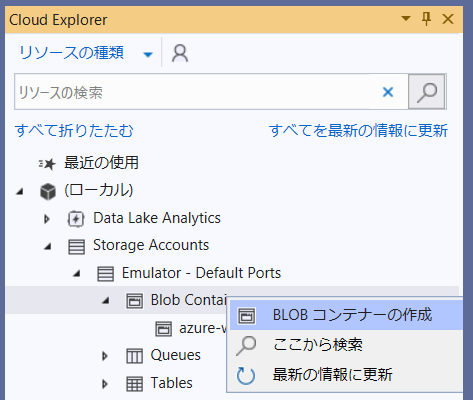Focus the リソースの検索 search field
473x400 pixels.
tap(211, 92)
